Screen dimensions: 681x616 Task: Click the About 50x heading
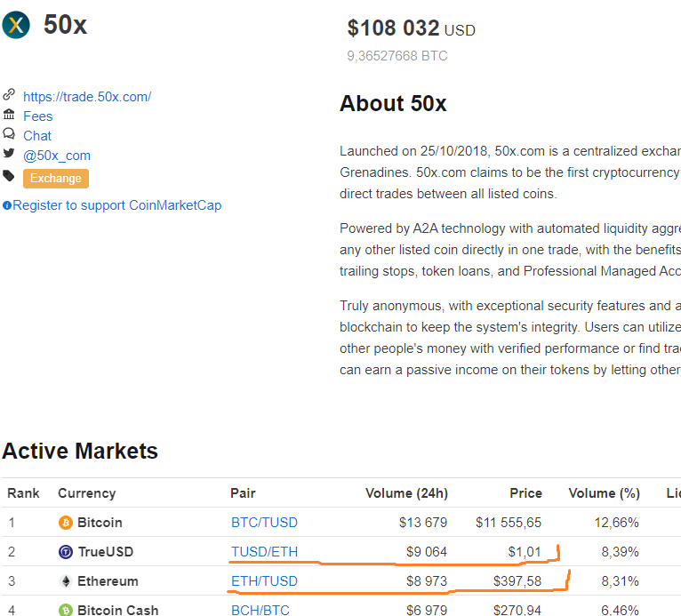[x=393, y=103]
